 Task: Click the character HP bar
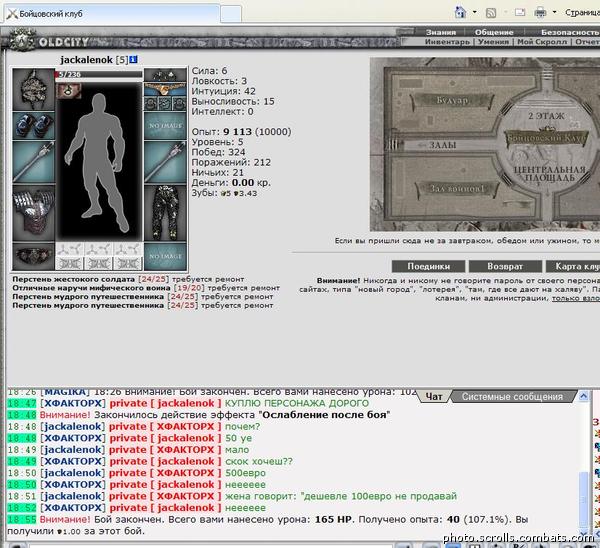99,75
